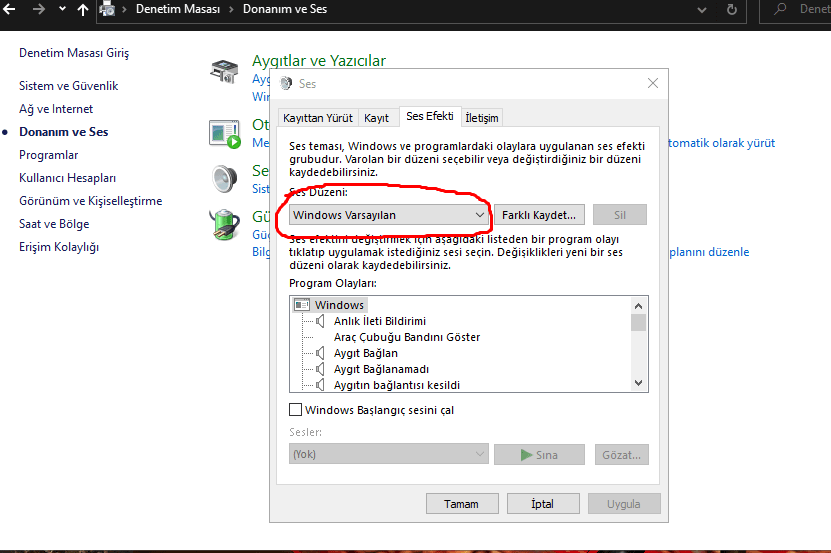Confirm with Tamam button
This screenshot has width=831, height=553.
462,504
